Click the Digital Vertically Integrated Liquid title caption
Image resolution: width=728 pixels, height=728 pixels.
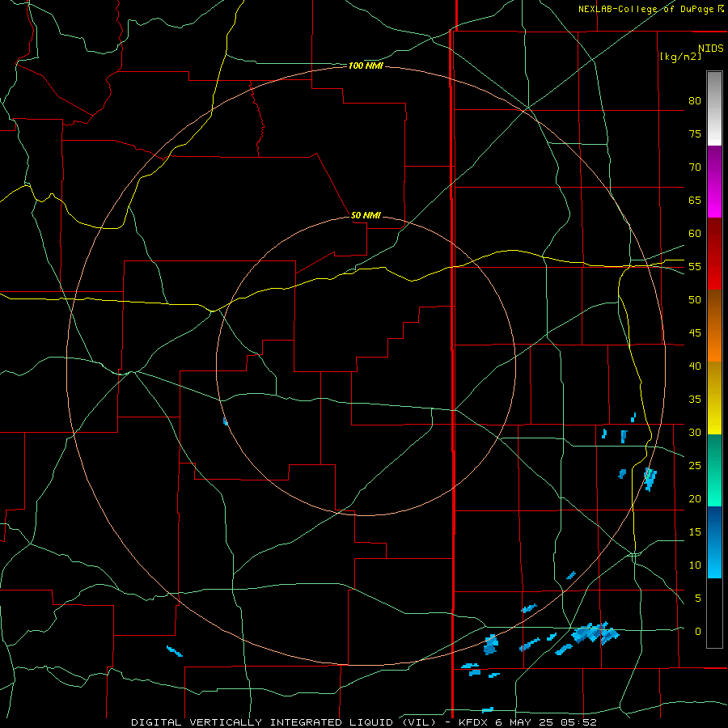pos(284,722)
